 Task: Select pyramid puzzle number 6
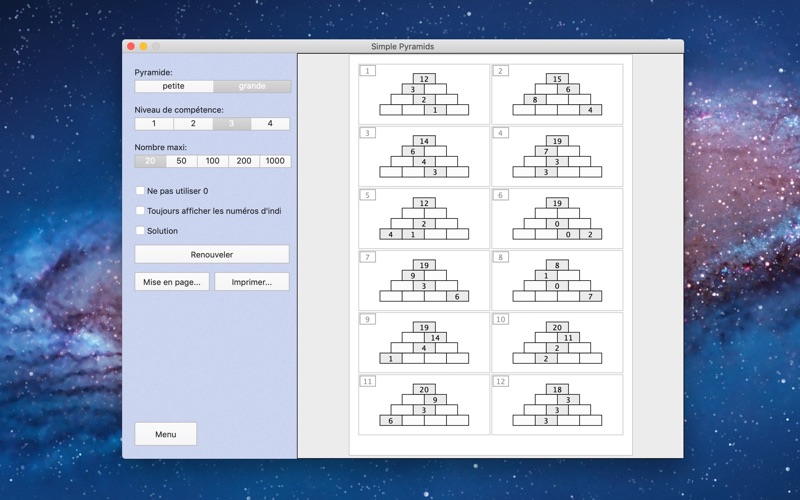tap(557, 218)
